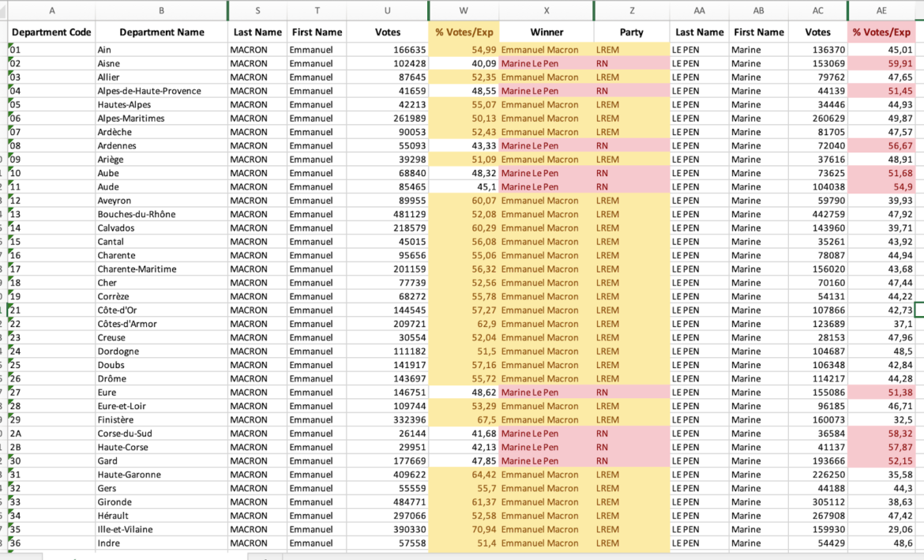
Task: Select the column W header
Action: (464, 9)
